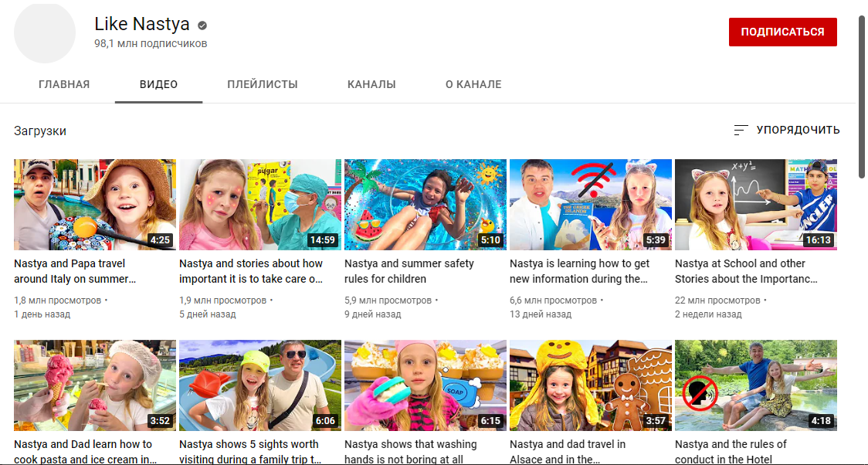Open the Alsace travel video thumbnail

(590, 385)
